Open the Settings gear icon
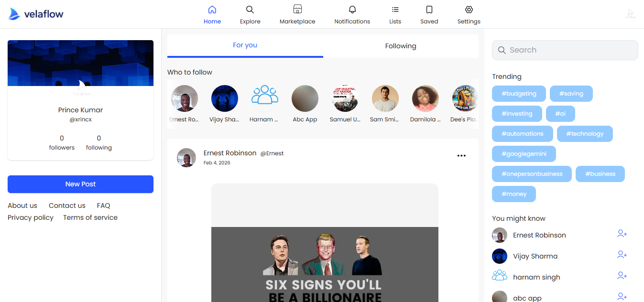The width and height of the screenshot is (644, 302). coord(469,10)
